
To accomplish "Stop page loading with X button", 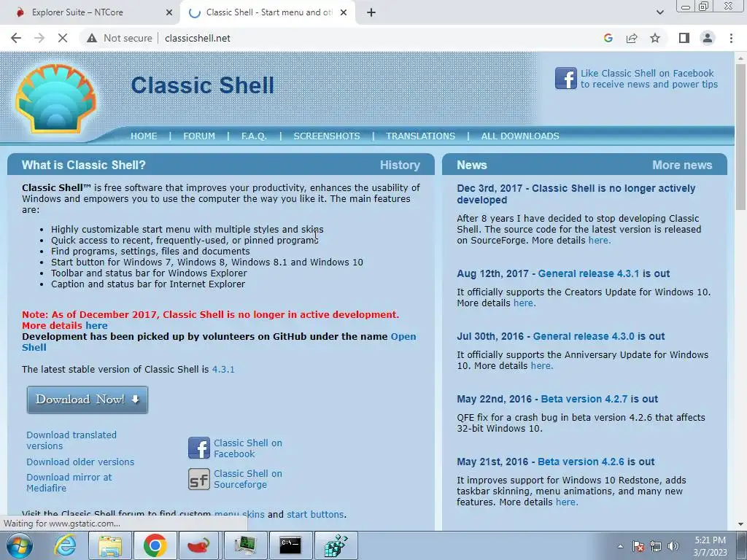I will tap(63, 38).
